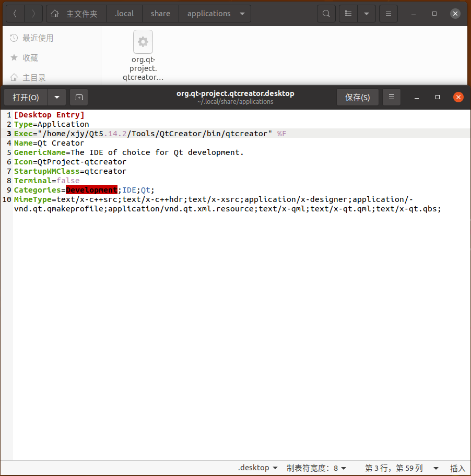Open search in the Files window
Viewport: 471px width, 476px height.
(x=326, y=14)
